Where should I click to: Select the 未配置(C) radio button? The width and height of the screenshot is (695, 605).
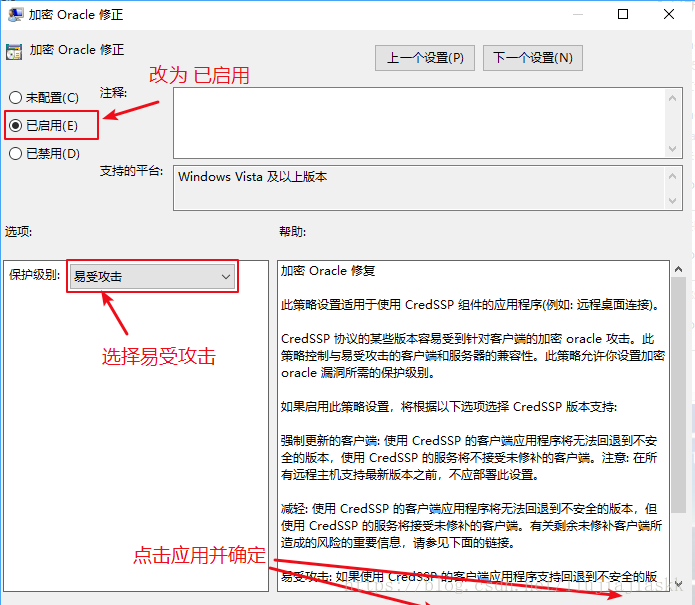[16, 98]
